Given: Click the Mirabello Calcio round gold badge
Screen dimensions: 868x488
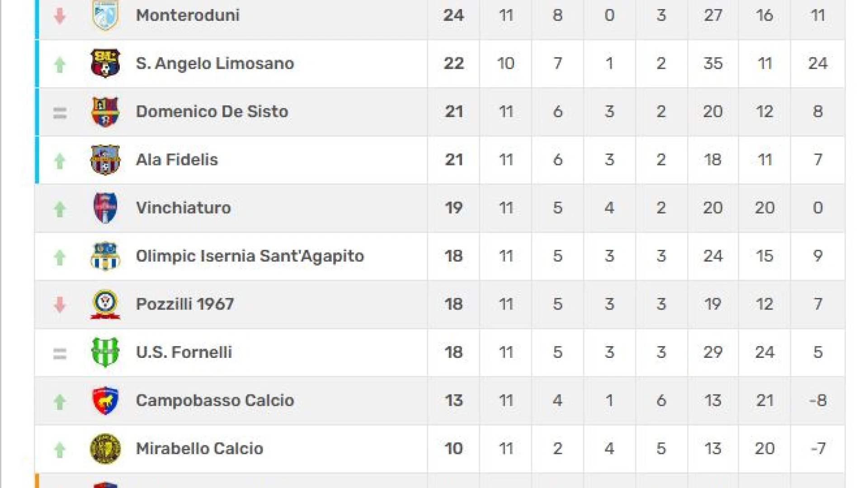Looking at the screenshot, I should pos(105,449).
